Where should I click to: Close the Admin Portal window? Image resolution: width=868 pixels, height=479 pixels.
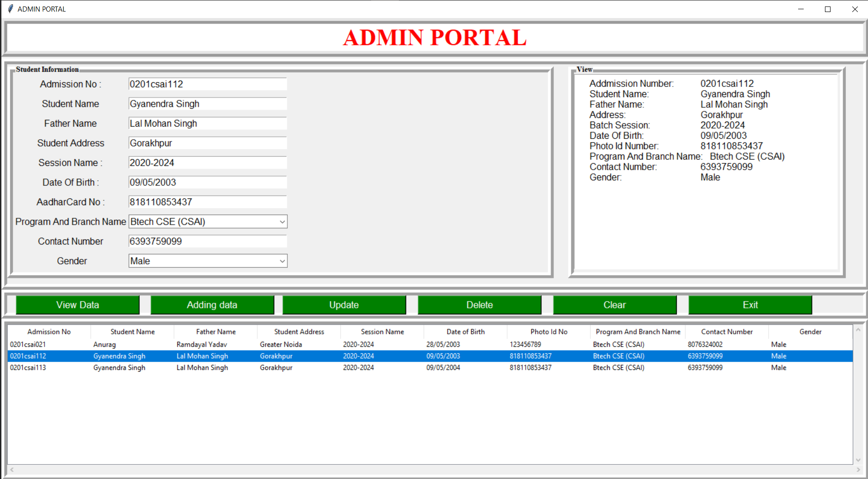855,9
